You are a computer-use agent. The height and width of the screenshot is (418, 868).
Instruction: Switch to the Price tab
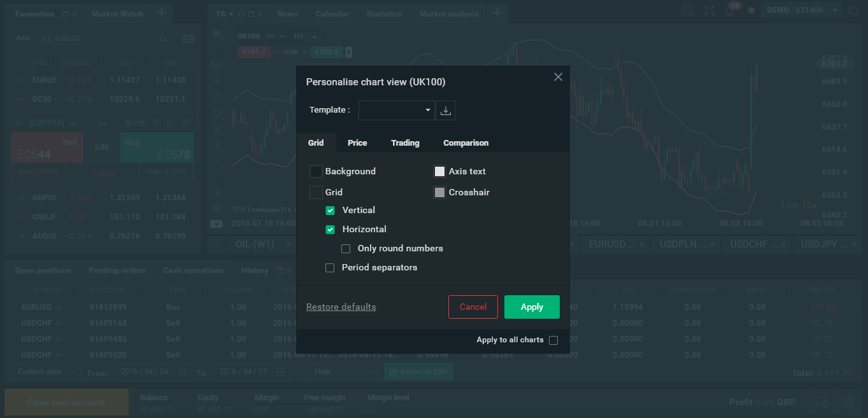(357, 143)
